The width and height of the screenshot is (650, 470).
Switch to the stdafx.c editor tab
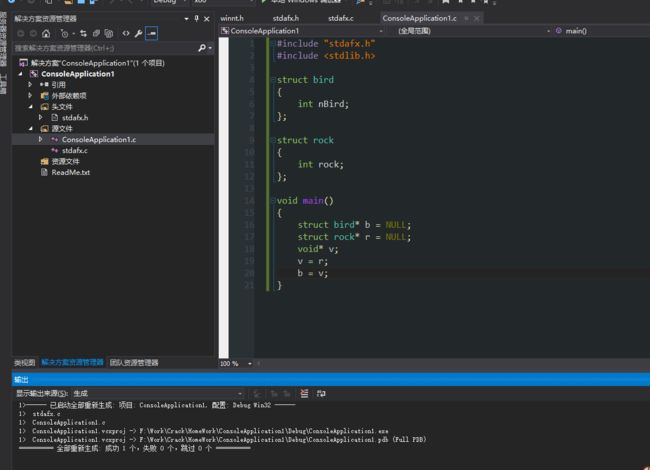341,18
